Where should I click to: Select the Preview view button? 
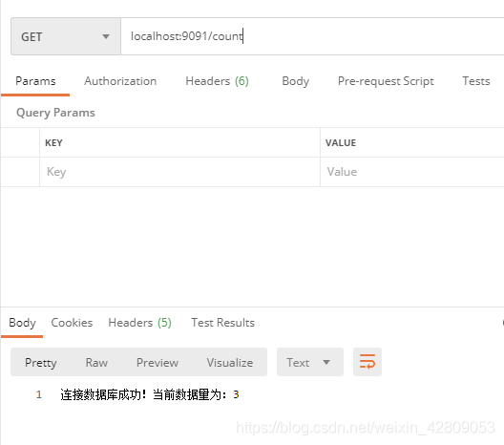click(157, 362)
